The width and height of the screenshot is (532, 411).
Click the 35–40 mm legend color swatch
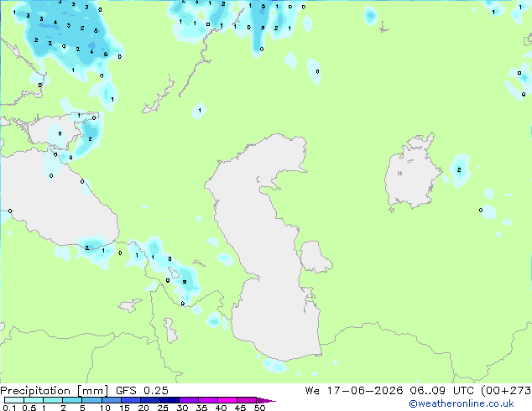click(x=207, y=400)
